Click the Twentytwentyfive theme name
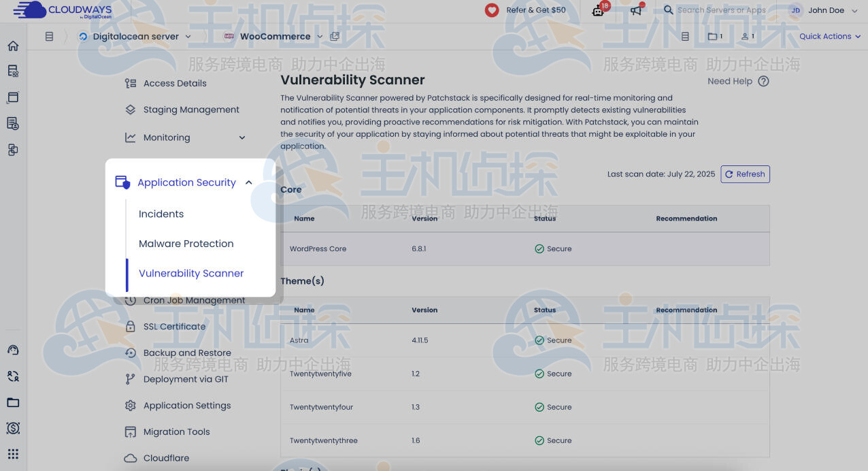868x471 pixels. (x=320, y=374)
